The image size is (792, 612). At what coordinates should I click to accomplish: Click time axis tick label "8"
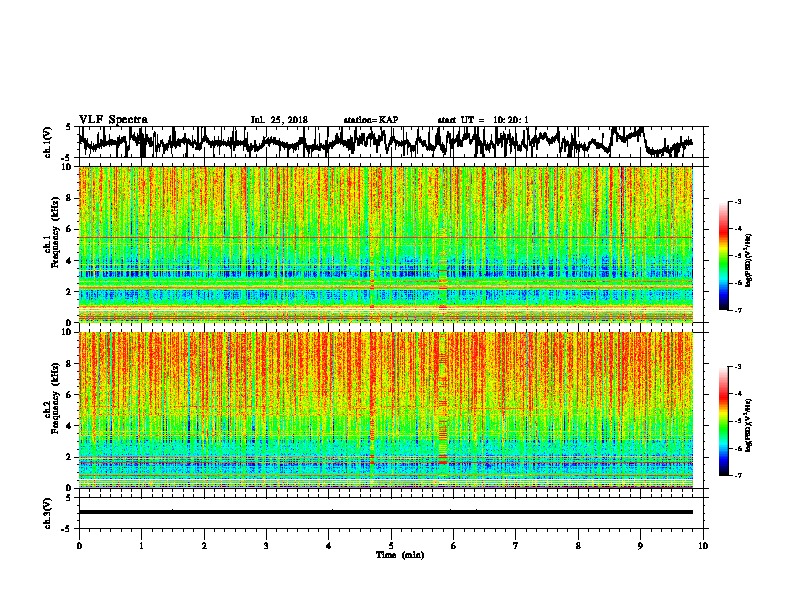click(x=578, y=546)
